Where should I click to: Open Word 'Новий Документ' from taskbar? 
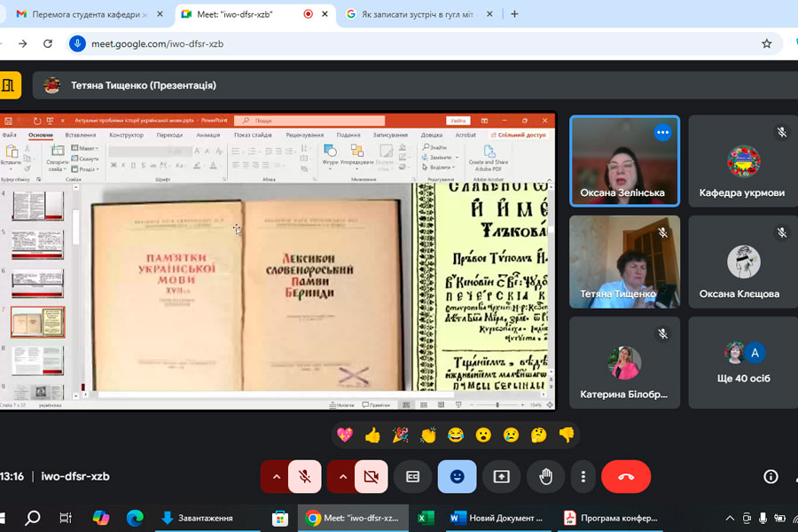pyautogui.click(x=497, y=518)
